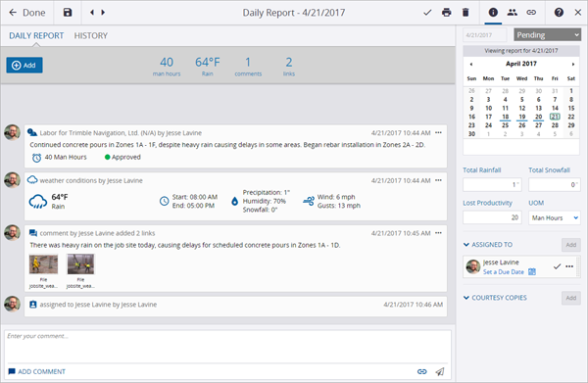Click the Done back arrow button
588x383 pixels.
point(26,13)
